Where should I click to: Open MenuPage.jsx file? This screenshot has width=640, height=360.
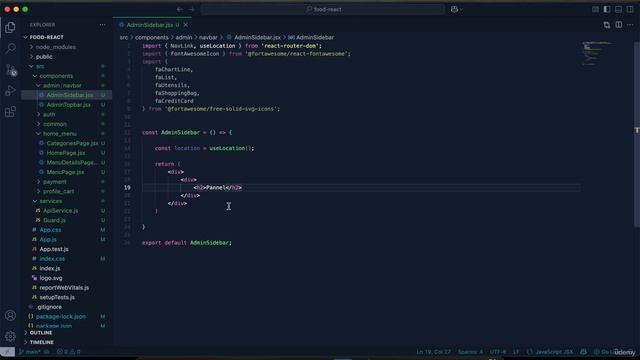[x=67, y=172]
